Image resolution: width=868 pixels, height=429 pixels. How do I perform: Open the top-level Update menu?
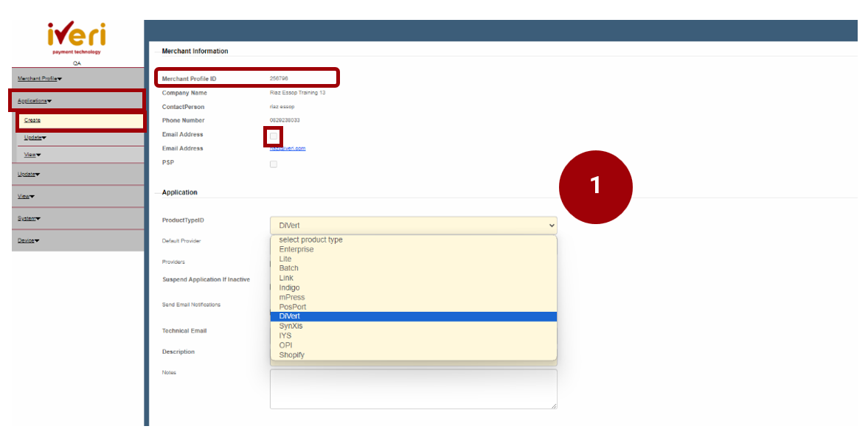tap(28, 175)
